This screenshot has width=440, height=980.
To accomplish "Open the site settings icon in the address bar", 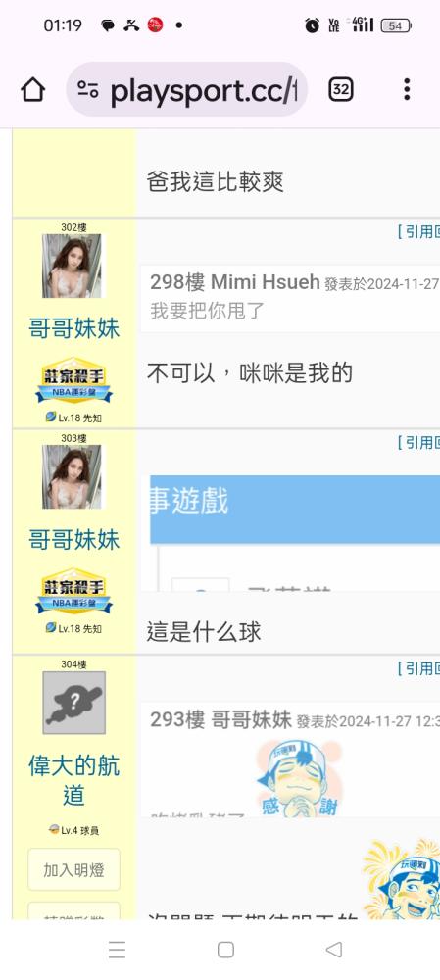I will point(88,90).
